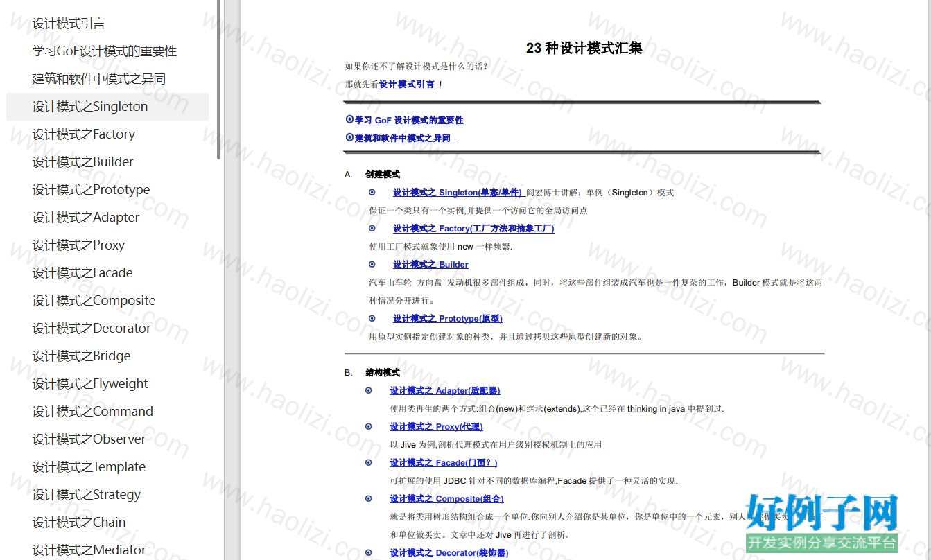The image size is (931, 560).
Task: Follow document link 设计模式之 Builder
Action: (x=430, y=264)
